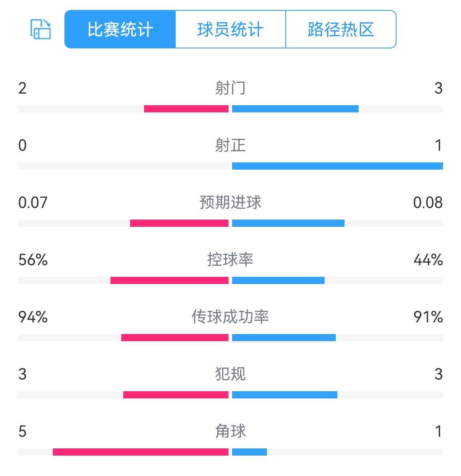Screen dimensions: 461x476
Task: Click the 射门 stat label
Action: point(230,88)
